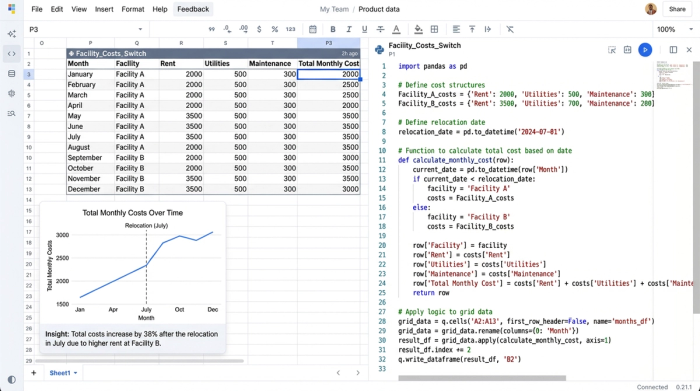Click the Connected status indicator
This screenshot has width=700, height=391.
pos(652,387)
